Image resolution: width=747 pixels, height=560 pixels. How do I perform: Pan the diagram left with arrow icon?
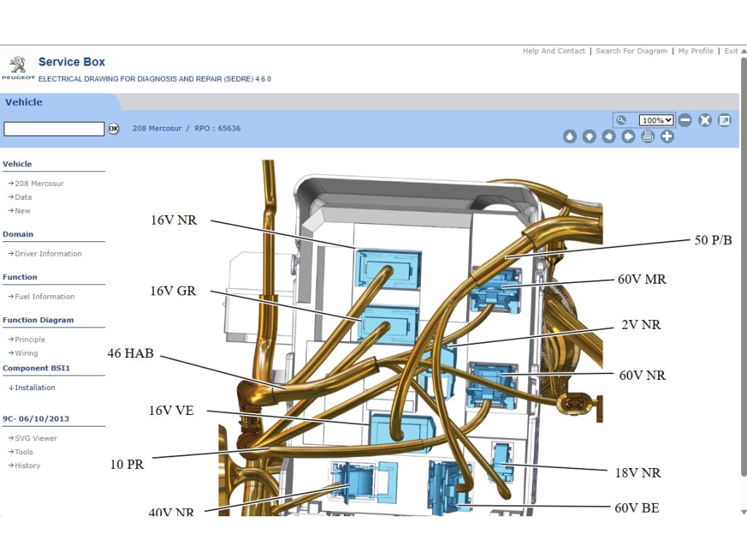(x=608, y=136)
